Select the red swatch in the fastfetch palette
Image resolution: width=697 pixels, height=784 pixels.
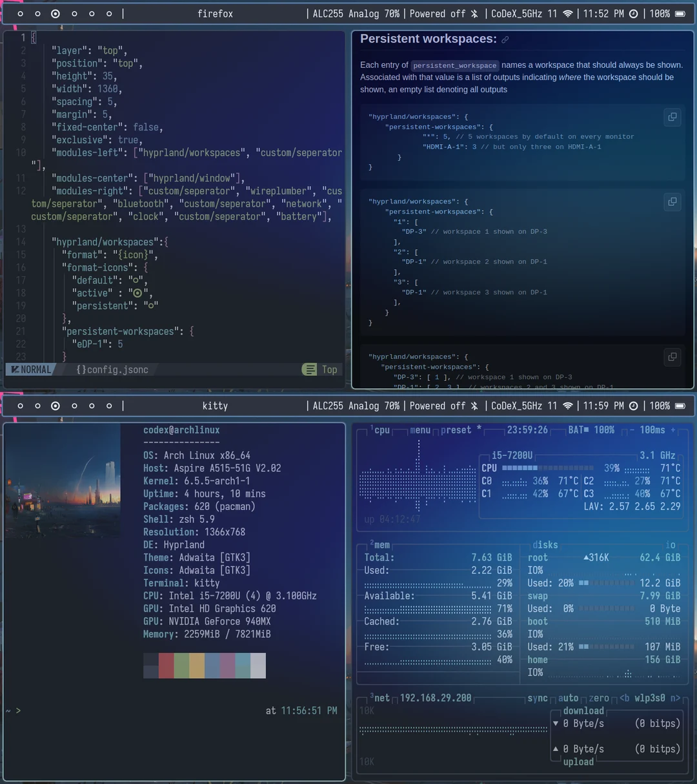pyautogui.click(x=166, y=665)
